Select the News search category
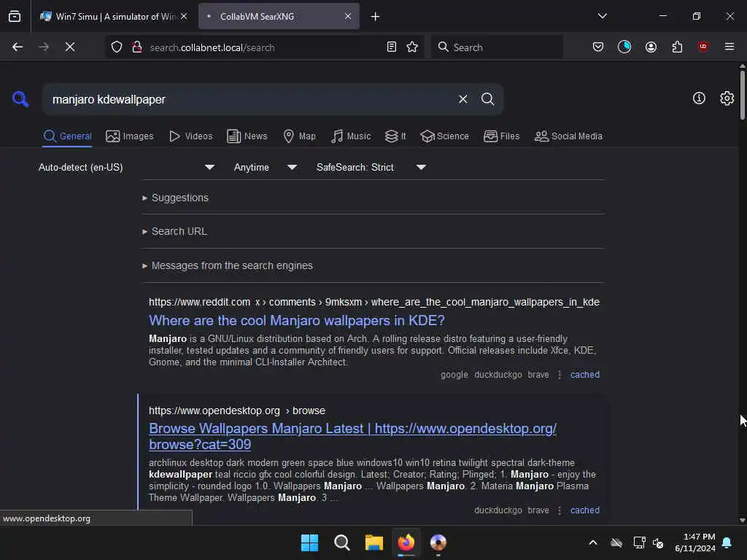 tap(247, 136)
